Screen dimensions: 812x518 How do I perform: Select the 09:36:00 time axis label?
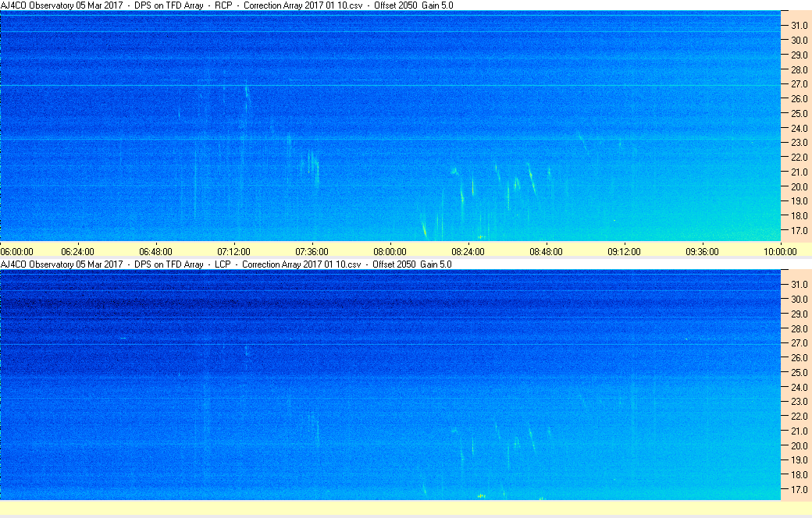click(702, 251)
